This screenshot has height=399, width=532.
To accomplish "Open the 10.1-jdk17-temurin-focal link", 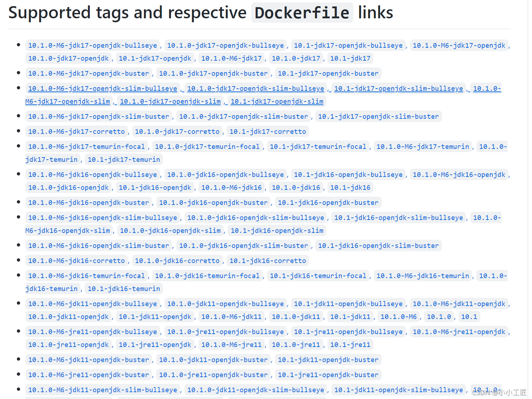I will (x=318, y=147).
